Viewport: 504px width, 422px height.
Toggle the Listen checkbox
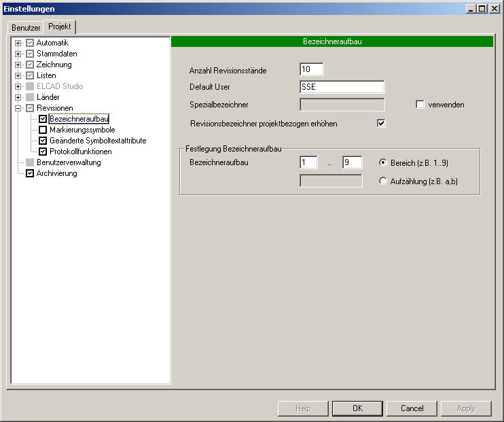[x=30, y=75]
